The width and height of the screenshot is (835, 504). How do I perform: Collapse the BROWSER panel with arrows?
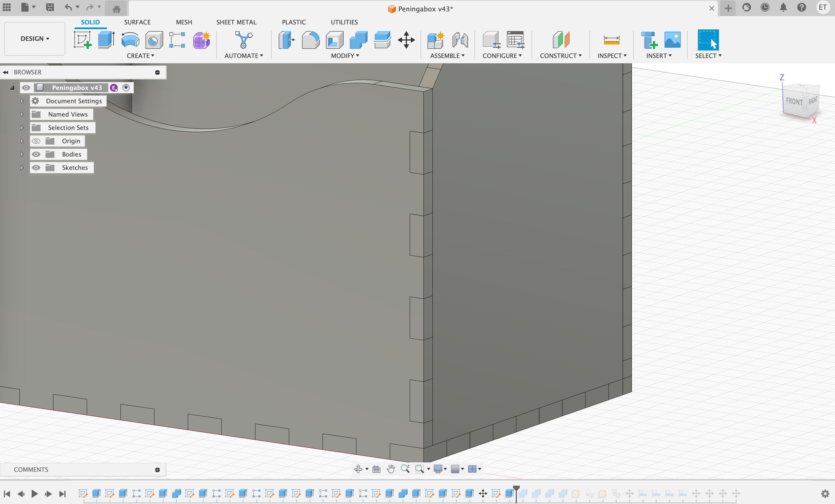(6, 72)
